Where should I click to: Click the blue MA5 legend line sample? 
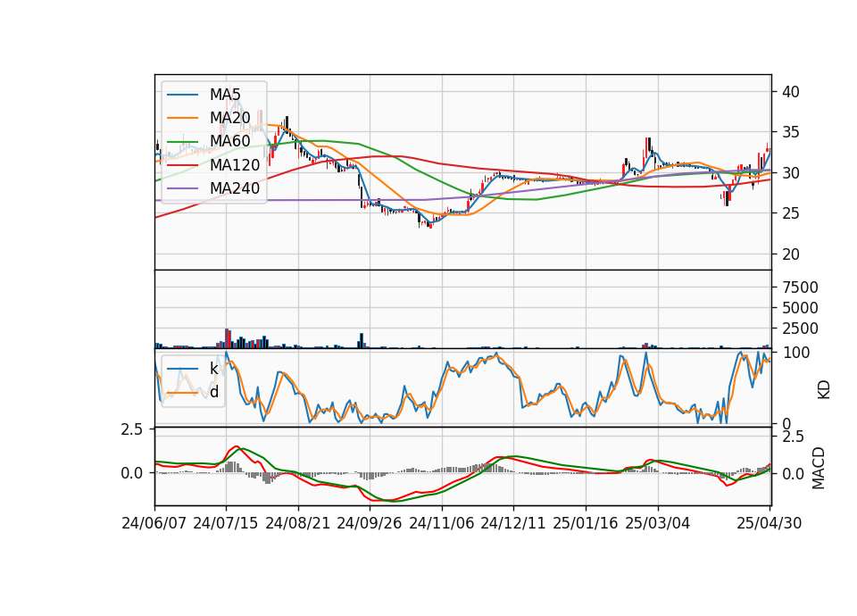coord(182,95)
